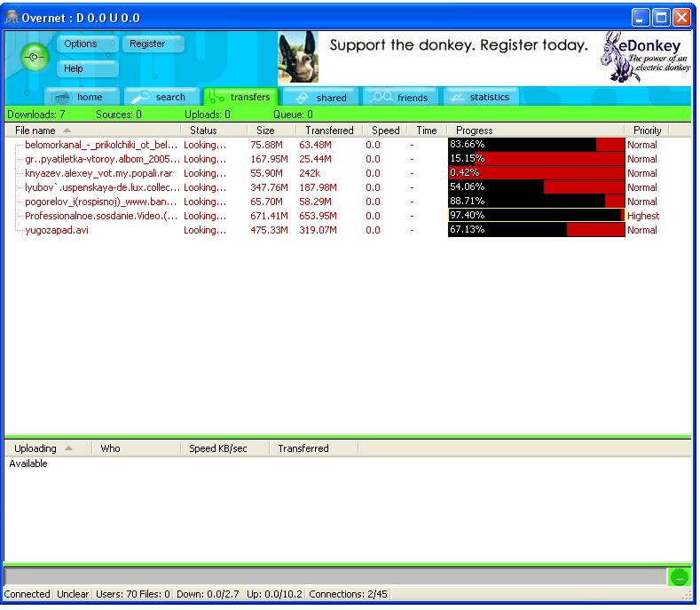This screenshot has height=610, width=700.
Task: Sort downloads by Status column
Action: tap(214, 131)
